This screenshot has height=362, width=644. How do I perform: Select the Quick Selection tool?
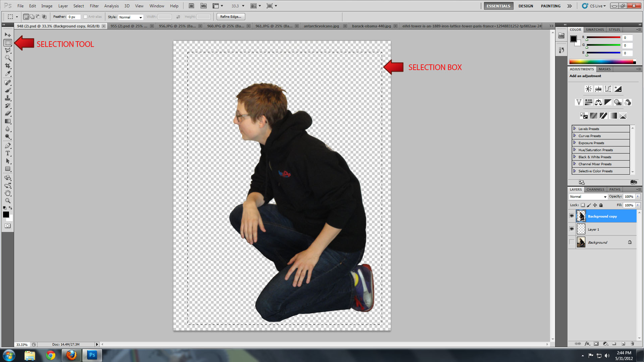coord(8,58)
